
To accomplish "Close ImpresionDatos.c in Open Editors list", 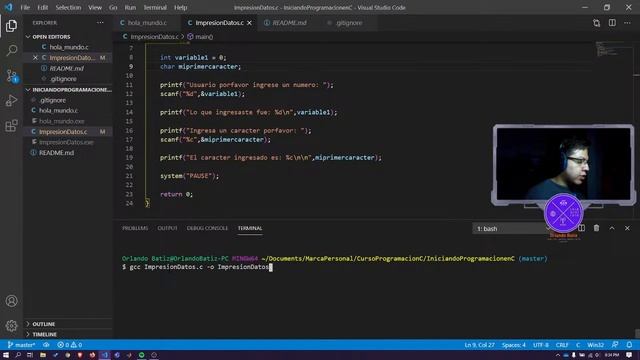I will tap(35, 58).
